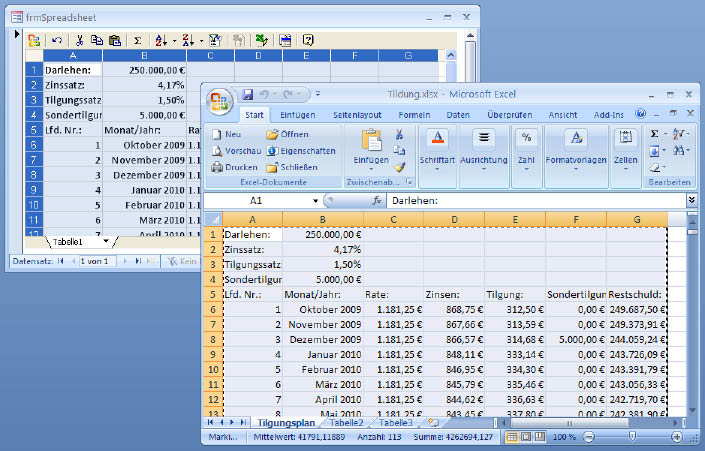The width and height of the screenshot is (705, 451).
Task: Switch to page layout view in status bar
Action: (529, 438)
